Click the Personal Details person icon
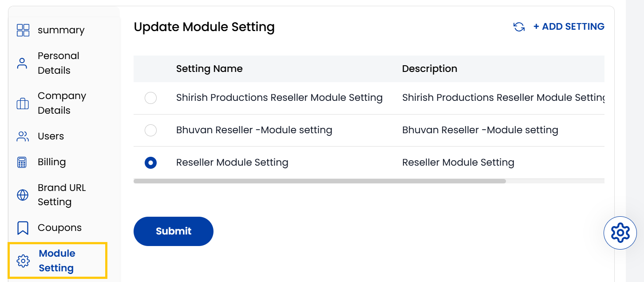 tap(23, 63)
